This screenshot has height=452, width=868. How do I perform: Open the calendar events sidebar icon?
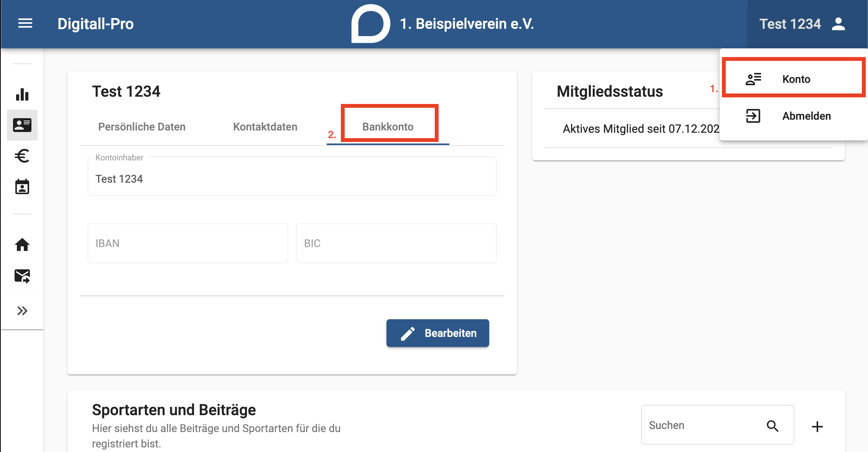[22, 187]
